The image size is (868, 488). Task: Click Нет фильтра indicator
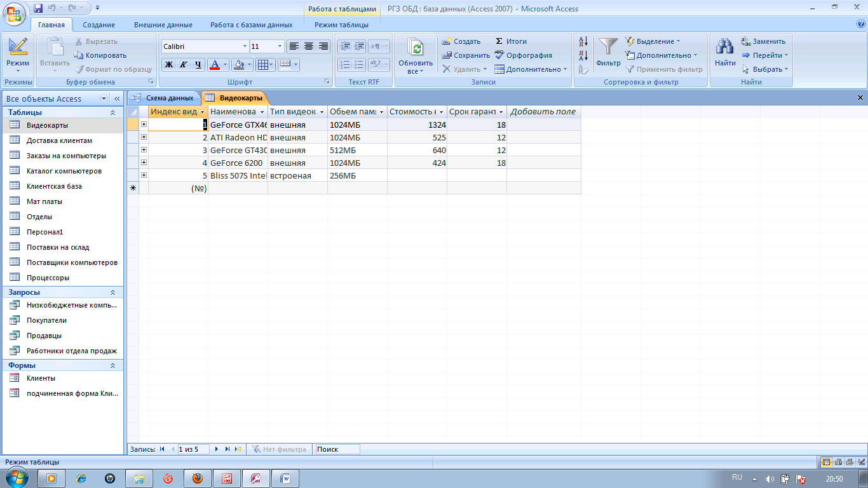(279, 449)
